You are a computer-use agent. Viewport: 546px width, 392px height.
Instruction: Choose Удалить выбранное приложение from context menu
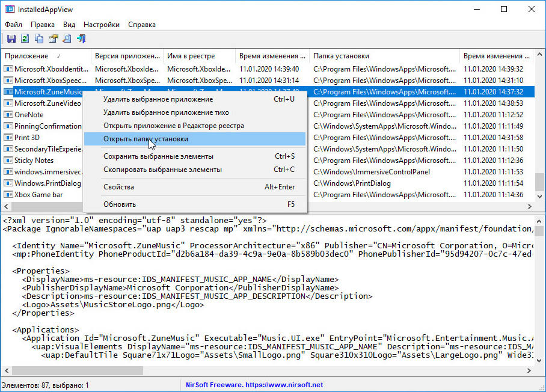click(x=195, y=99)
